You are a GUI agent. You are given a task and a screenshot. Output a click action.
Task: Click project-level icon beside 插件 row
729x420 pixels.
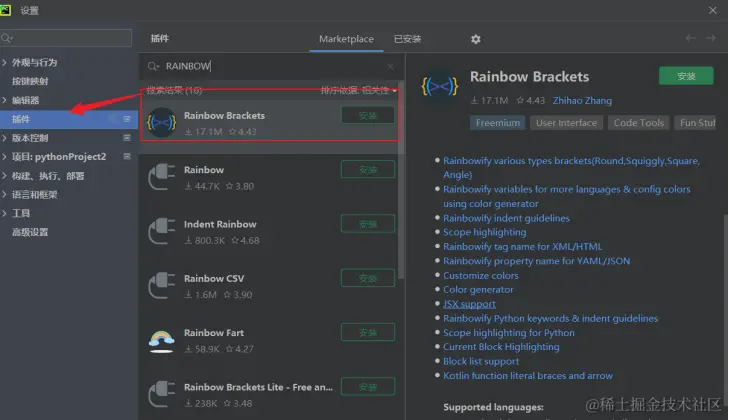[126, 119]
